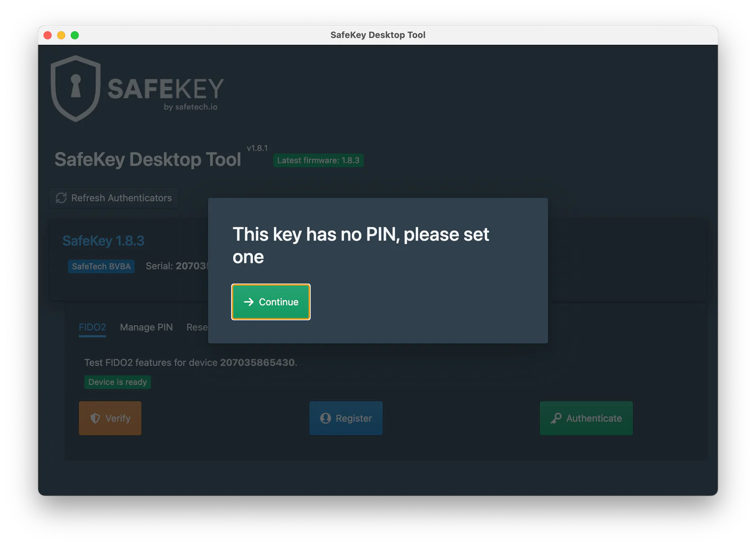Screen dimensions: 756x546
Task: Click the key icon on Authenticate
Action: click(x=556, y=418)
